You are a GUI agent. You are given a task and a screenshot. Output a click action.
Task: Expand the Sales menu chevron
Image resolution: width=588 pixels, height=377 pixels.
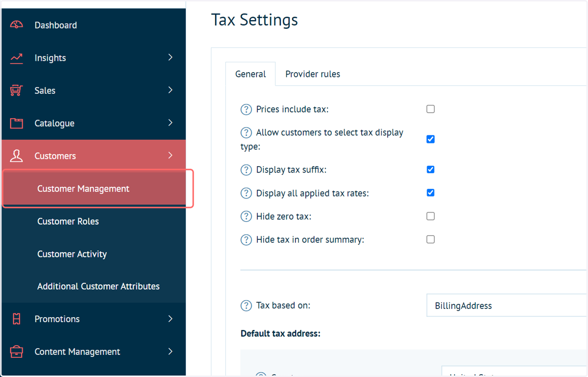170,90
